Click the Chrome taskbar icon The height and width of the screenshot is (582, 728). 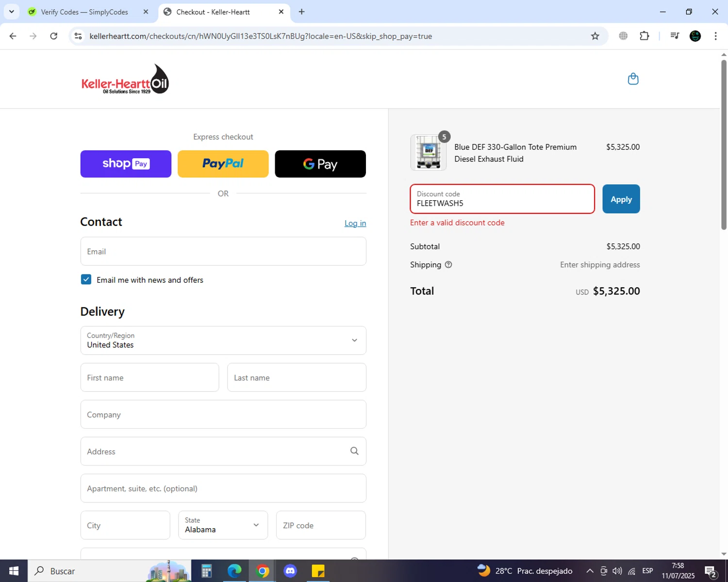[262, 571]
